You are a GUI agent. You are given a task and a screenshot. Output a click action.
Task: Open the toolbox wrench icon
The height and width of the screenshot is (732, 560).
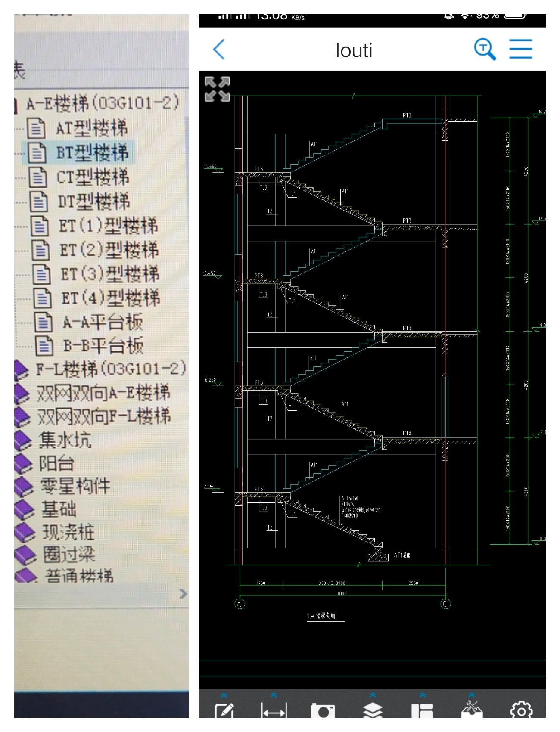click(472, 710)
